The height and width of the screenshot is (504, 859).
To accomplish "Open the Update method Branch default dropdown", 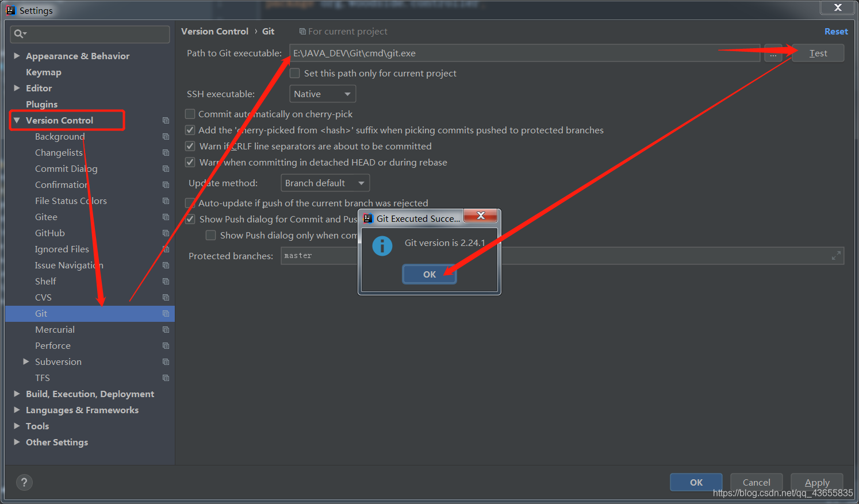I will point(325,183).
